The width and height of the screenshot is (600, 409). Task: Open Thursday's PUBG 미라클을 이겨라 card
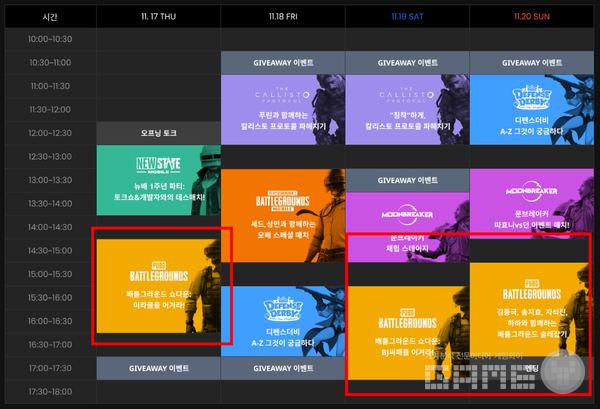tap(158, 286)
